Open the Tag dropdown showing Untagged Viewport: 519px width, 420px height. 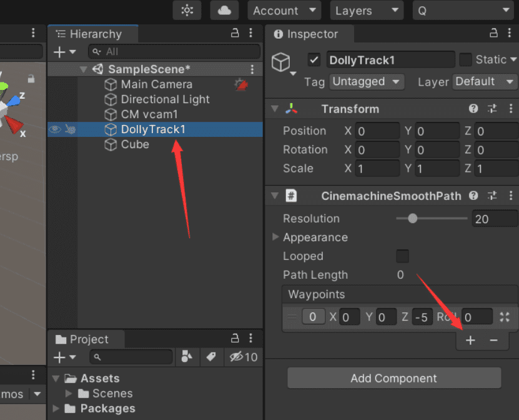(x=367, y=82)
